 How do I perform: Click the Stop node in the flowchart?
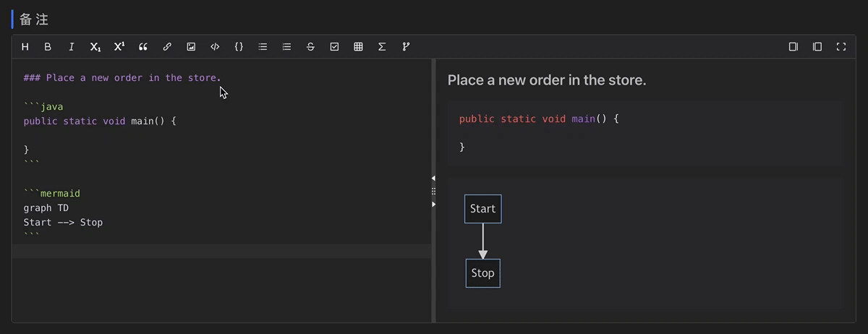(x=482, y=273)
